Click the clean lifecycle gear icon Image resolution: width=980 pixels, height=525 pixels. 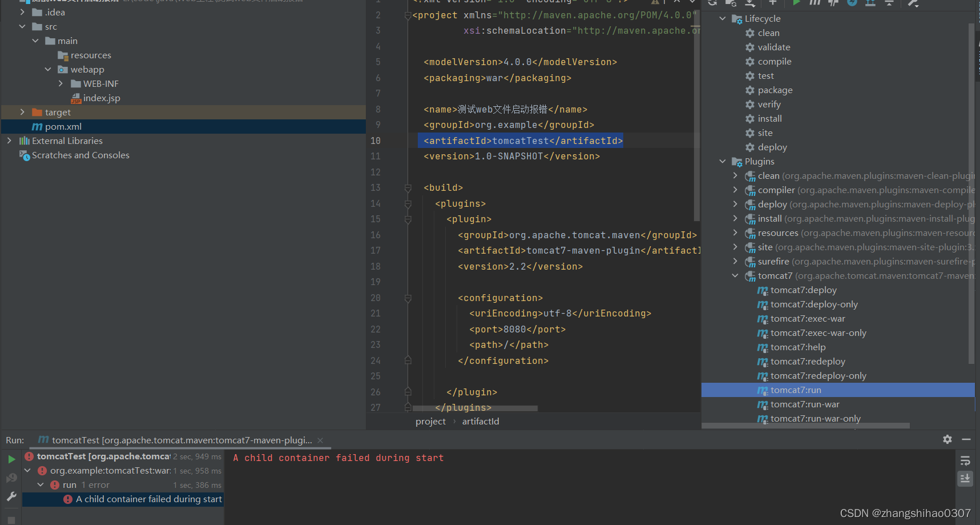(x=750, y=33)
